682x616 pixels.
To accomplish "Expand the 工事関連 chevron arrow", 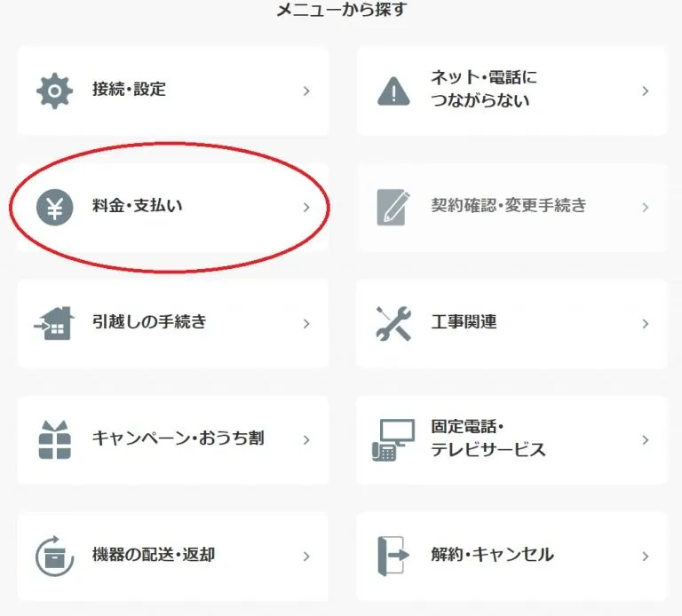I will point(646,323).
